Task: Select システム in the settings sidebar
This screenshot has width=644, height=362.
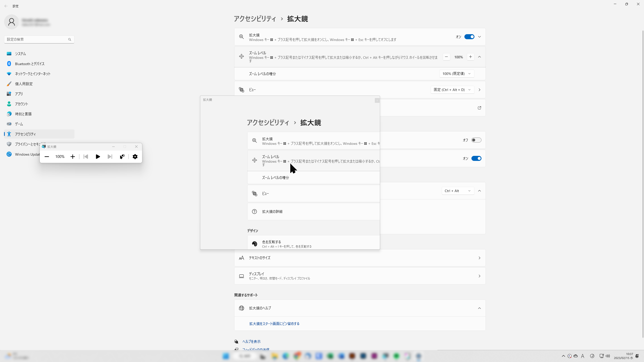Action: click(x=20, y=54)
